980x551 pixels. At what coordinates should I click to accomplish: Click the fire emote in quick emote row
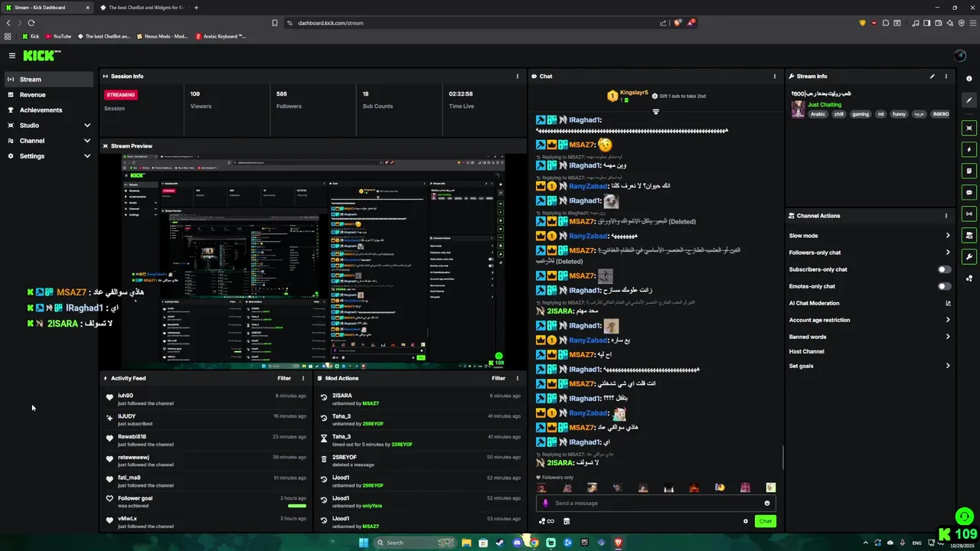point(694,487)
